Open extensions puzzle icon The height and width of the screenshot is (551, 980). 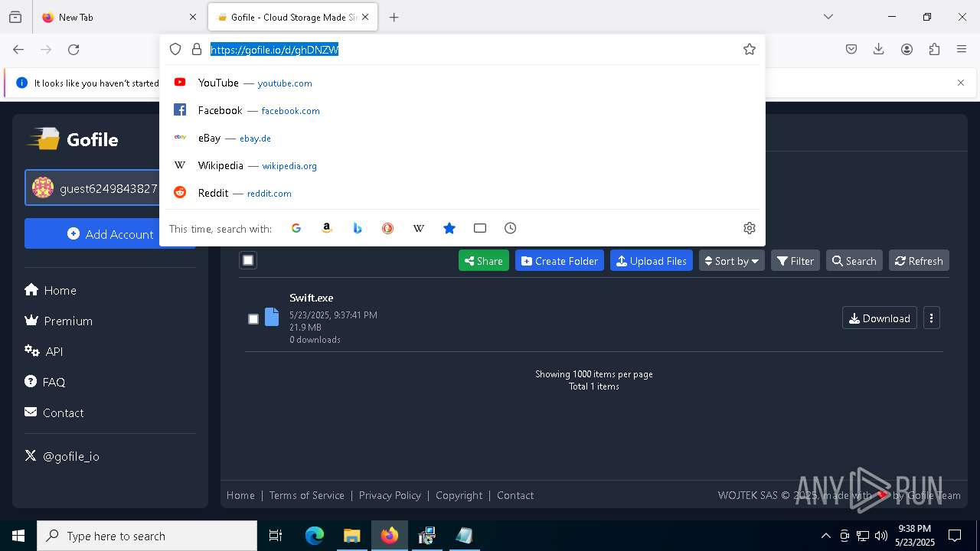(x=934, y=49)
